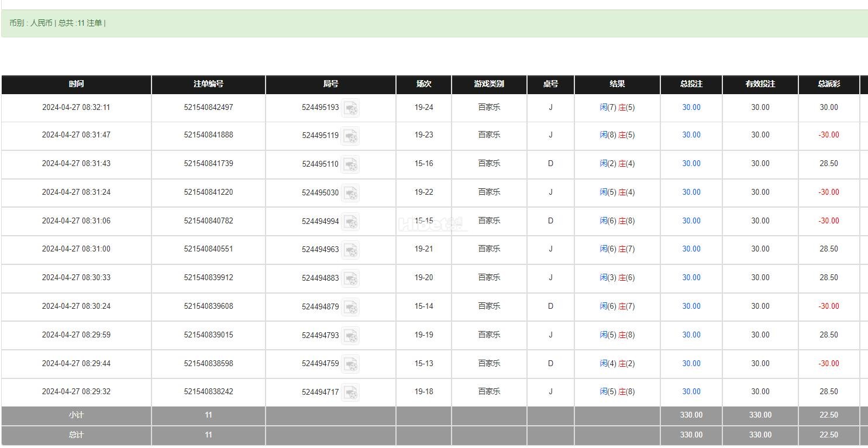Open video replay icon for round 524494879

350,307
